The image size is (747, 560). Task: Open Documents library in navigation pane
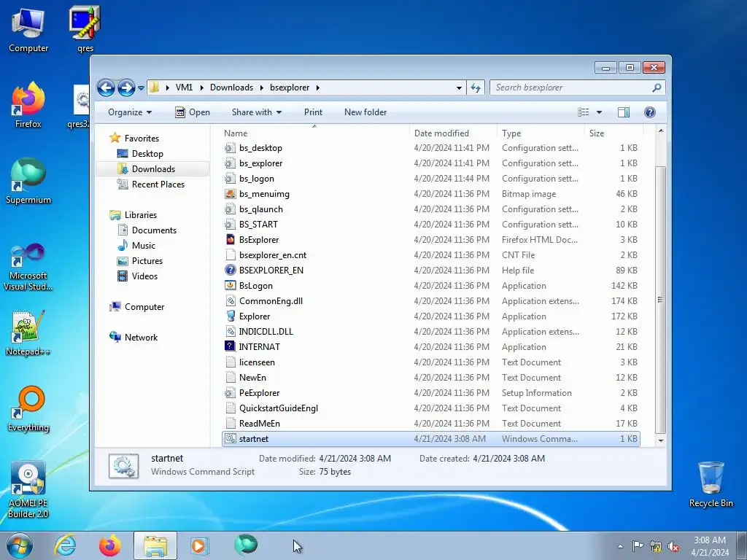(154, 230)
